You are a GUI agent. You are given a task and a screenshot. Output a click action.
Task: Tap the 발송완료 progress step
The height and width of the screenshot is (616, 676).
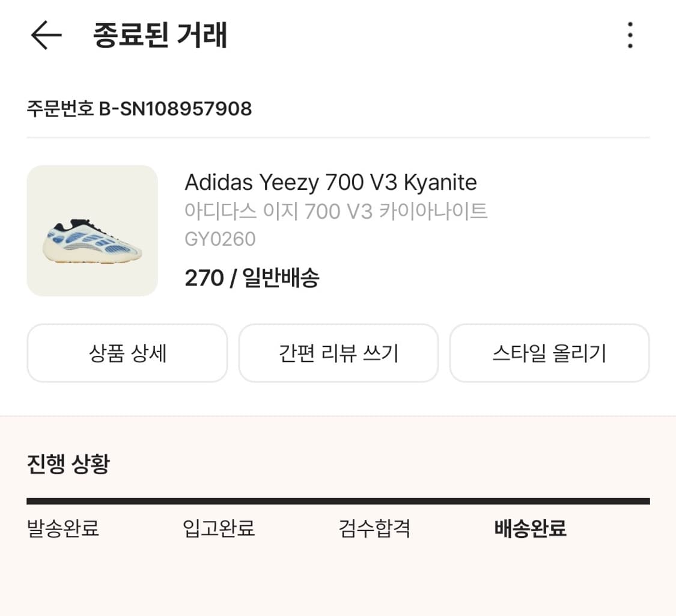(62, 529)
